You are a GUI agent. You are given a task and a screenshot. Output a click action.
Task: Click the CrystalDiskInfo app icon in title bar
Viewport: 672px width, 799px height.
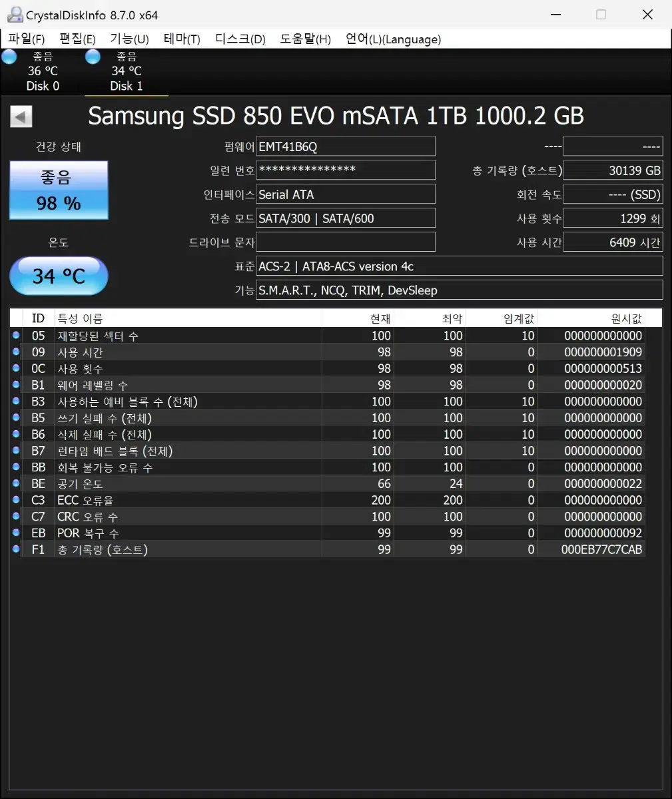(x=15, y=15)
